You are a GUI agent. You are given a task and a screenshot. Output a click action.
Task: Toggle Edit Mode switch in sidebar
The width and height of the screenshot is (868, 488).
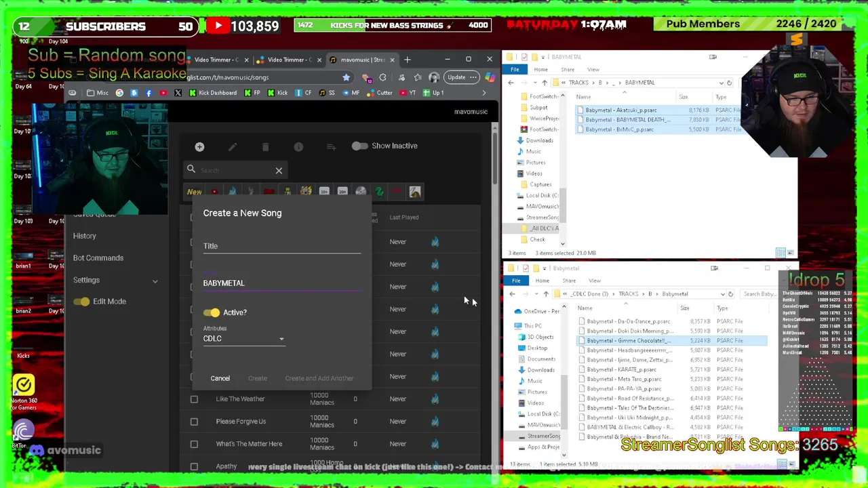coord(81,302)
